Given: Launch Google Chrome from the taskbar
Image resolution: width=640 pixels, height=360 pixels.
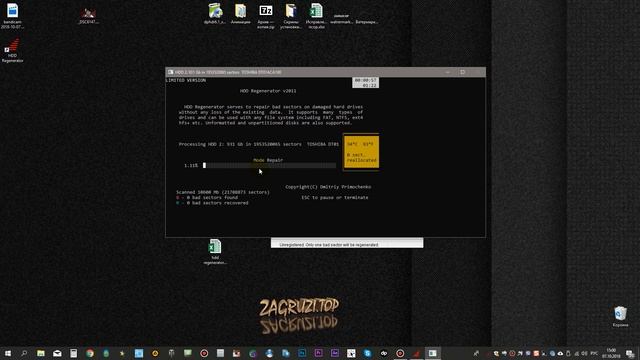Looking at the screenshot, I should [x=90, y=353].
